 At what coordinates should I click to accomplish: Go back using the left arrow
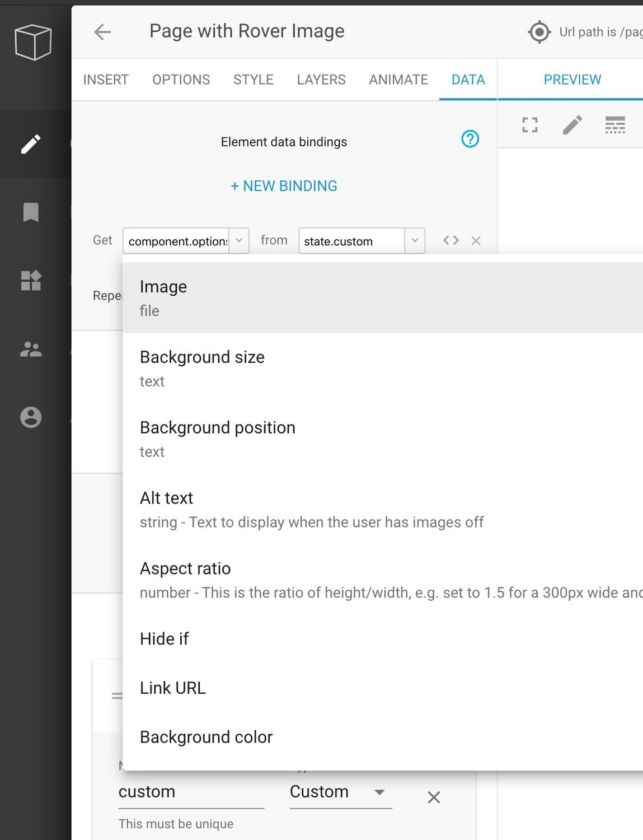tap(102, 32)
